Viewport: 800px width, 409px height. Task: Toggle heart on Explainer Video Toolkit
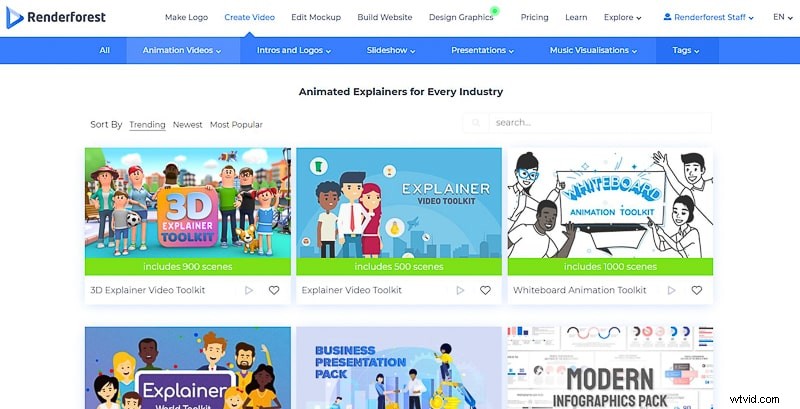tap(485, 290)
